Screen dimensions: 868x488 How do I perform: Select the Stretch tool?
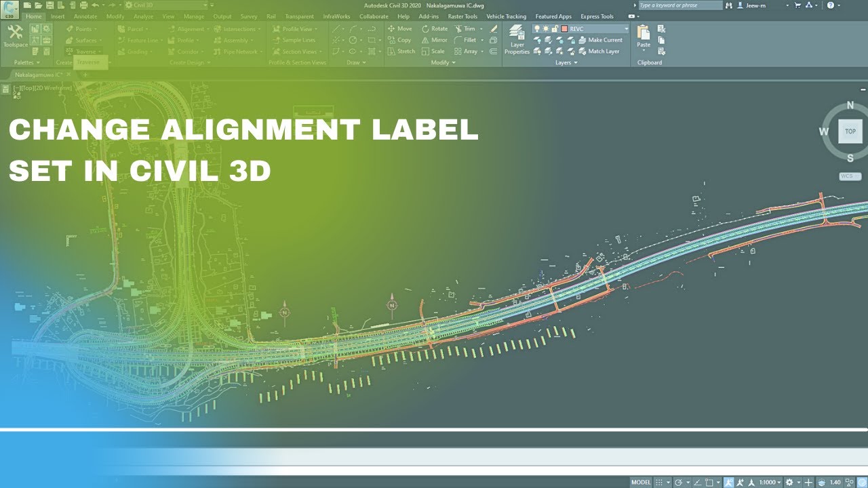401,51
